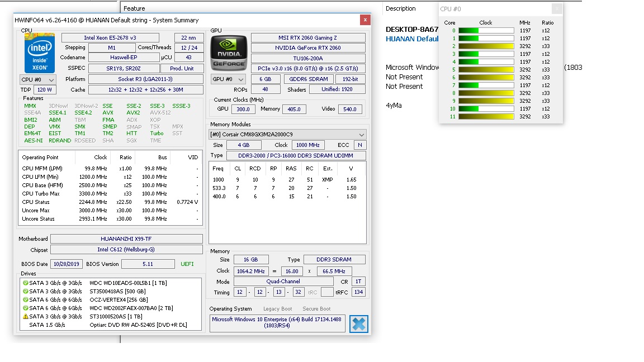644x362 pixels.
Task: Click the BIOS Version 5.11 field
Action: pos(148,264)
